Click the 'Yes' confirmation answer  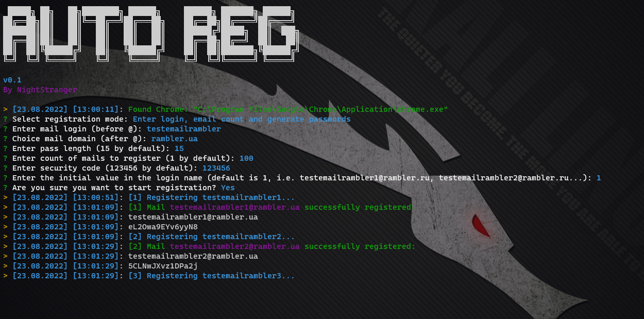pos(228,188)
